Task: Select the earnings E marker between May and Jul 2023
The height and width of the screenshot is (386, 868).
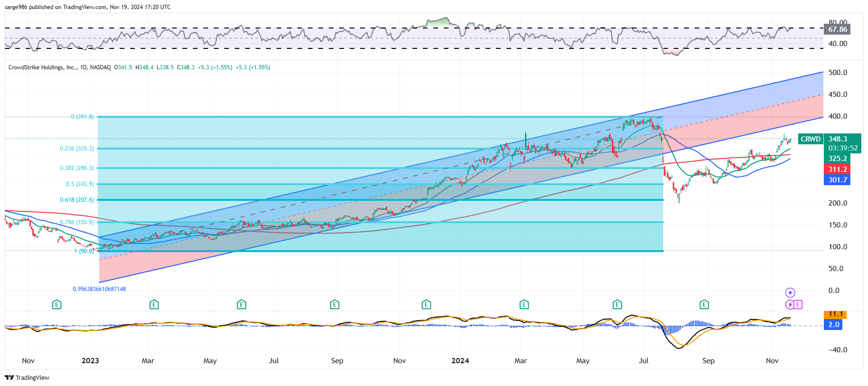Action: [x=241, y=304]
